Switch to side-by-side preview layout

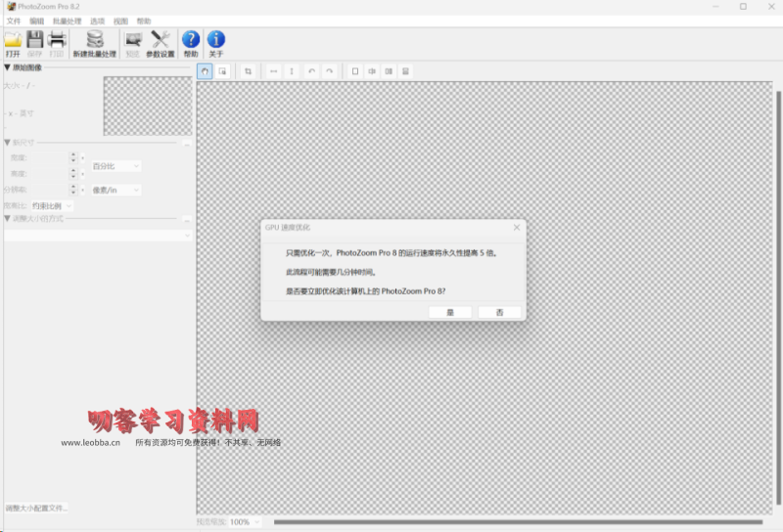click(389, 71)
